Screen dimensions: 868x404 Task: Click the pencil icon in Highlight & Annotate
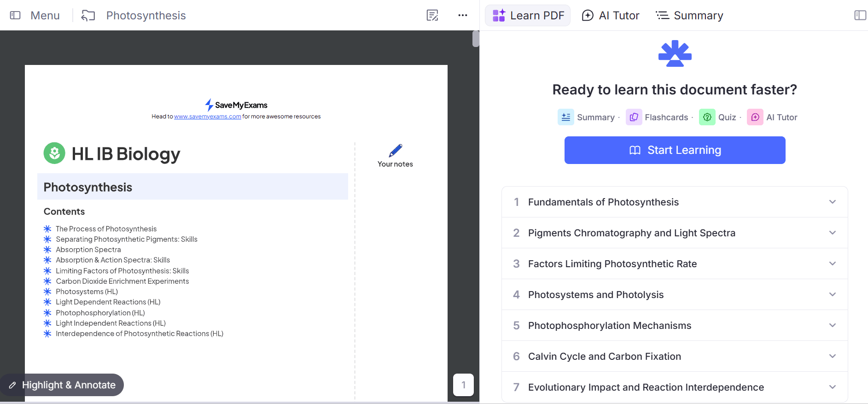[12, 385]
